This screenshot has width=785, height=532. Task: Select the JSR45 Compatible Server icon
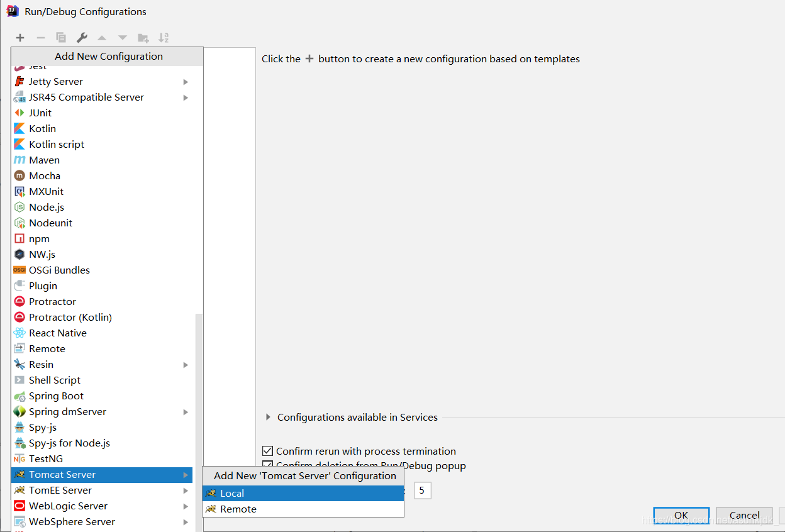(x=19, y=97)
